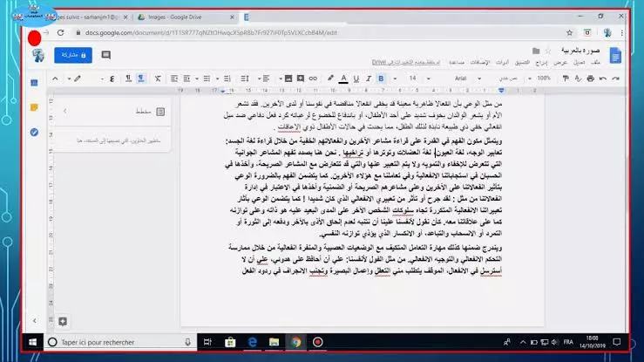Open the Windows Start menu
Screen dimensions: 644x362
click(x=33, y=342)
